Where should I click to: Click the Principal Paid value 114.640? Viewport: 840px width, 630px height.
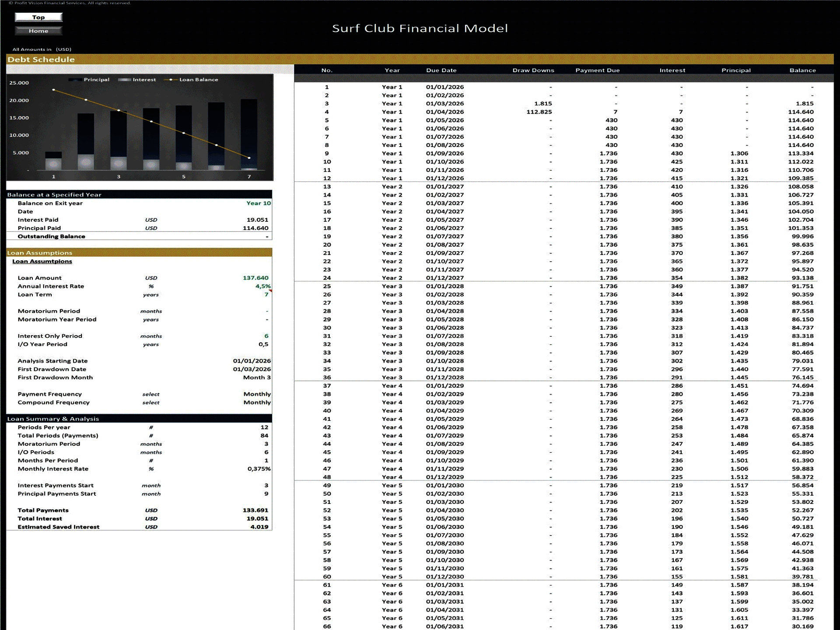255,228
